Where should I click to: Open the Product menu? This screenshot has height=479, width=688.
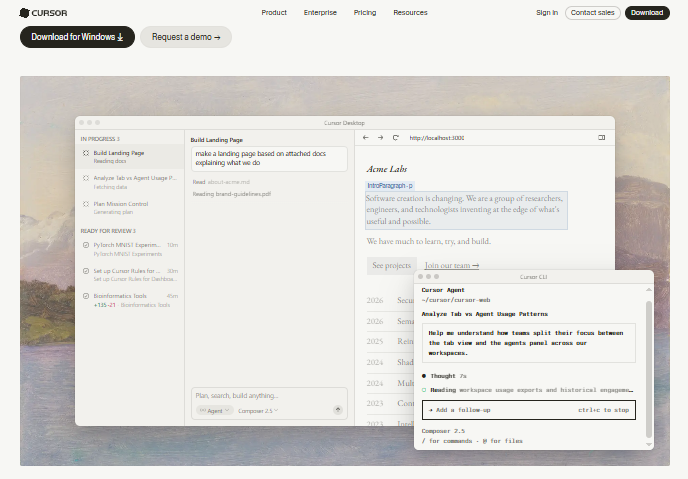(274, 13)
